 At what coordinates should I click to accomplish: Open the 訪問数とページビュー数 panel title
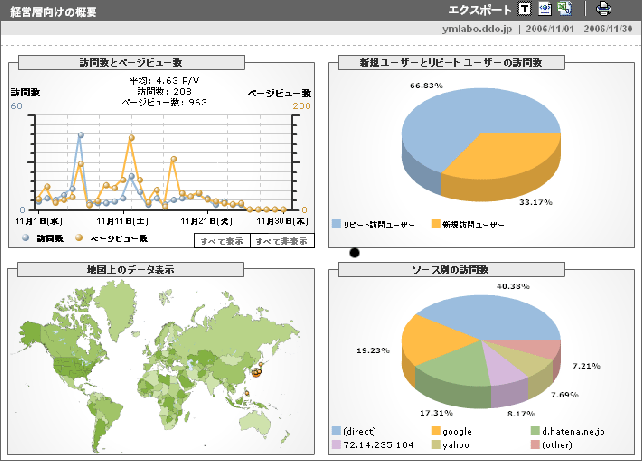(131, 63)
